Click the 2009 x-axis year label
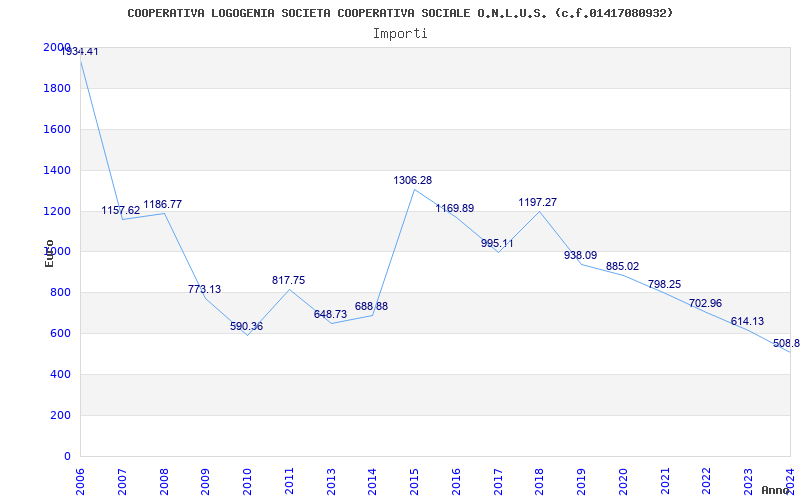The width and height of the screenshot is (800, 500). [x=206, y=481]
